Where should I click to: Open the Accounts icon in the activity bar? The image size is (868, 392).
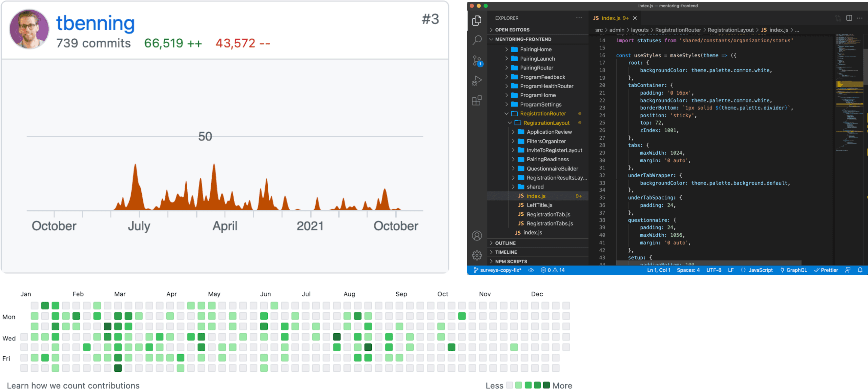[x=477, y=236]
